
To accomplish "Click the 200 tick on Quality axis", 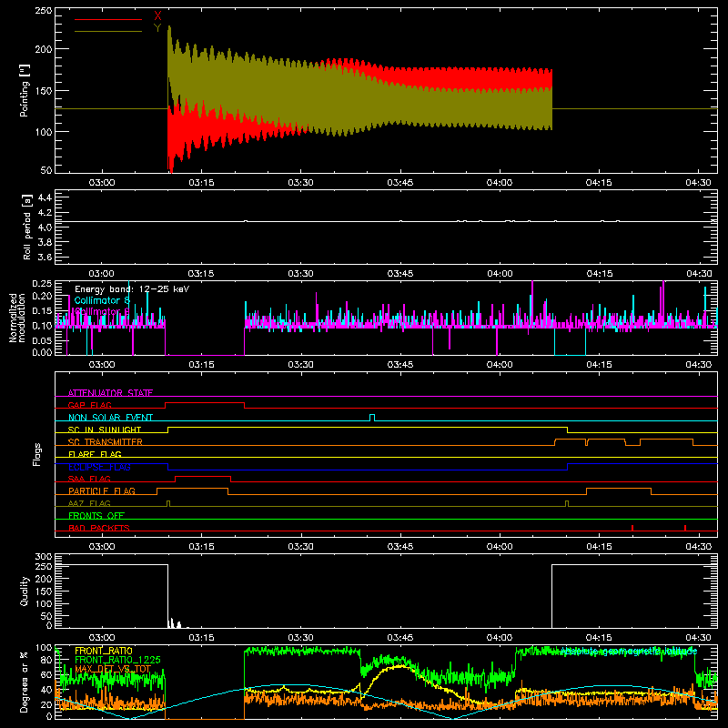I will tap(44, 580).
